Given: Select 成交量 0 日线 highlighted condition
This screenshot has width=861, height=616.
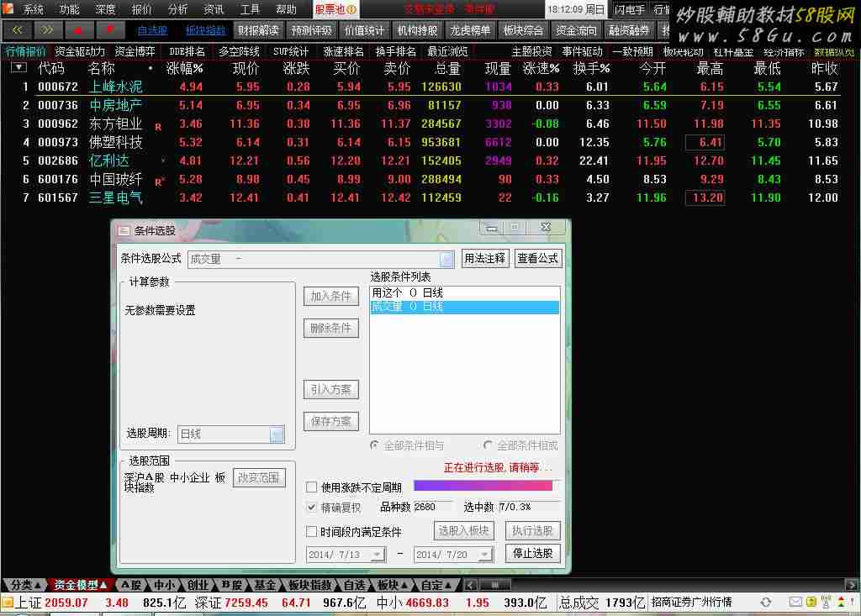Looking at the screenshot, I should 464,307.
